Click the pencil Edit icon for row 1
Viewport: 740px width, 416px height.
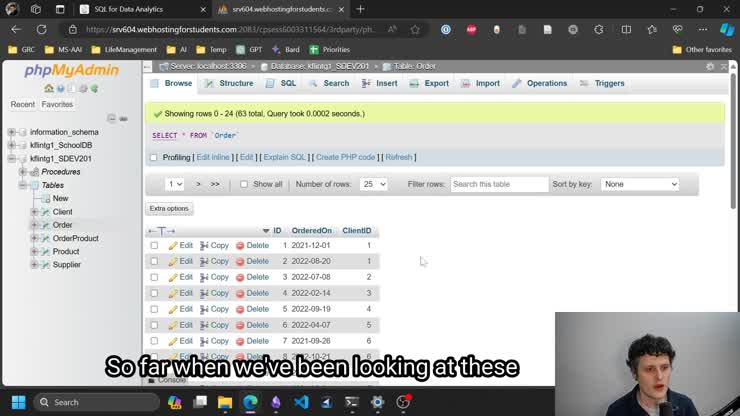(x=173, y=246)
